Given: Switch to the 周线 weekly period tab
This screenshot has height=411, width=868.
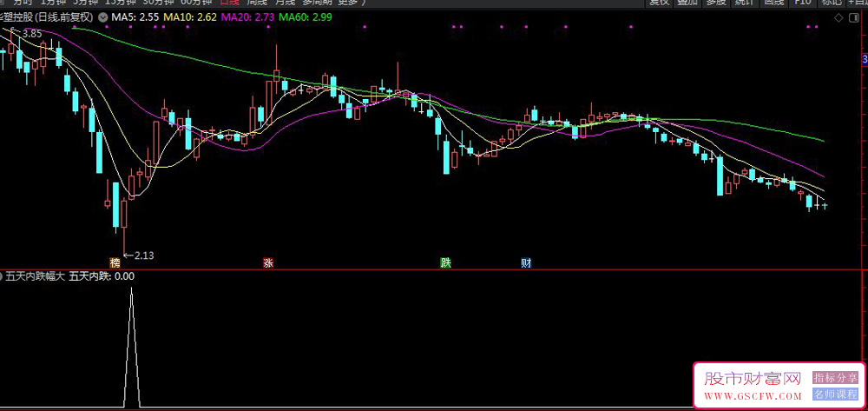Looking at the screenshot, I should click(257, 3).
